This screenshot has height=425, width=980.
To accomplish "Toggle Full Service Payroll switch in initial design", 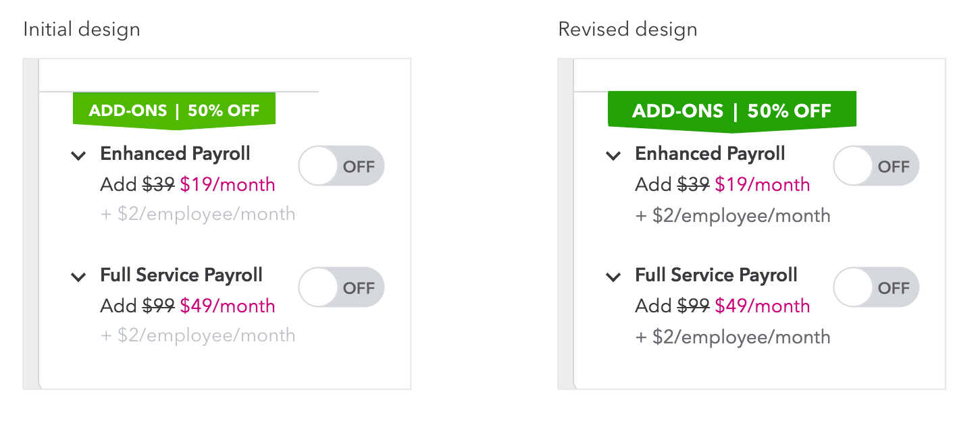I will click(x=341, y=287).
